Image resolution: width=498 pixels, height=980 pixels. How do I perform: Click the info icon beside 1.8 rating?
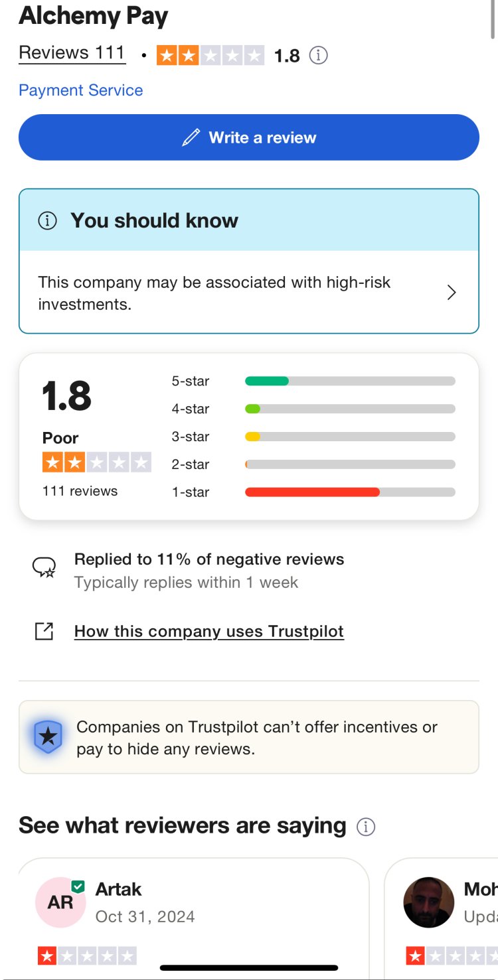click(319, 55)
